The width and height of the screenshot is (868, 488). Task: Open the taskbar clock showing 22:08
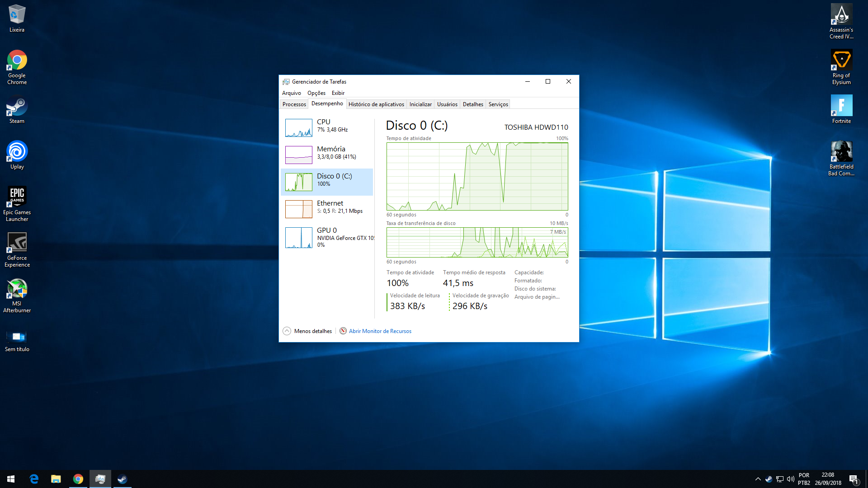(828, 479)
